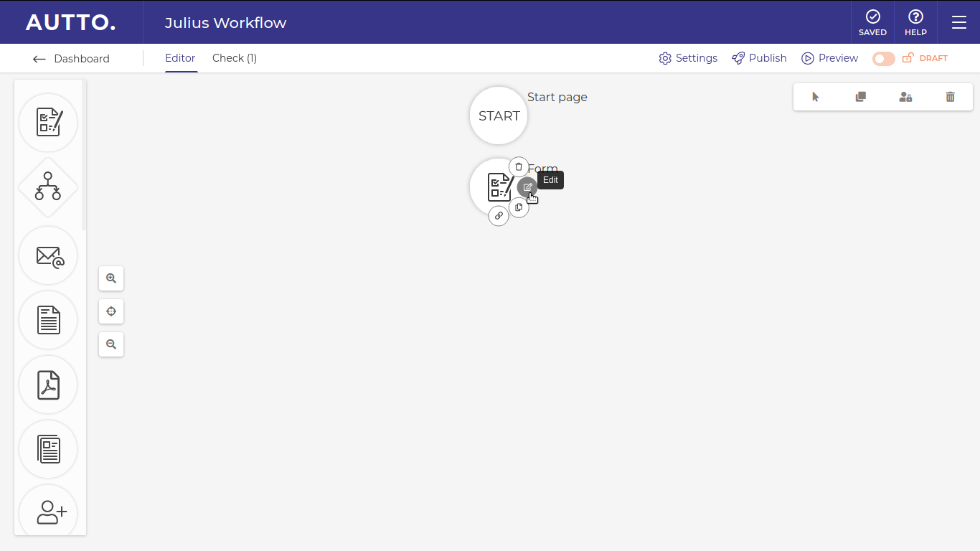Open the hamburger menu
Viewport: 980px width, 551px height.
959,22
